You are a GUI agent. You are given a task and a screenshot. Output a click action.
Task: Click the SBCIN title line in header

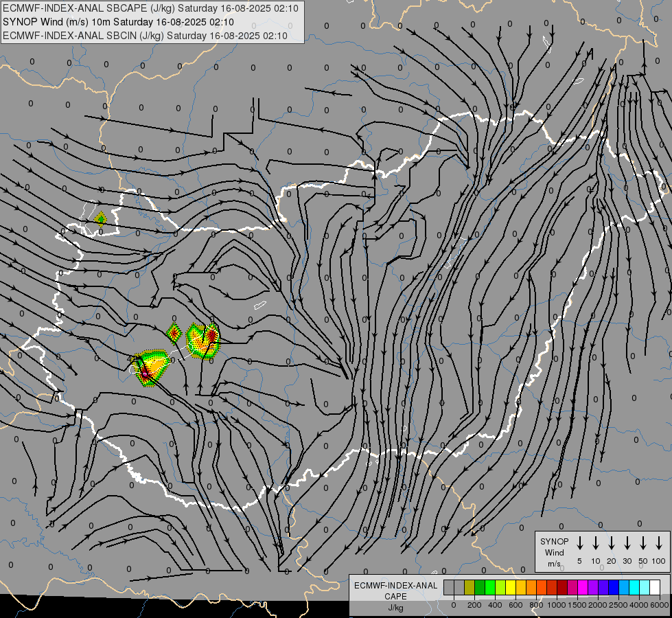point(145,36)
